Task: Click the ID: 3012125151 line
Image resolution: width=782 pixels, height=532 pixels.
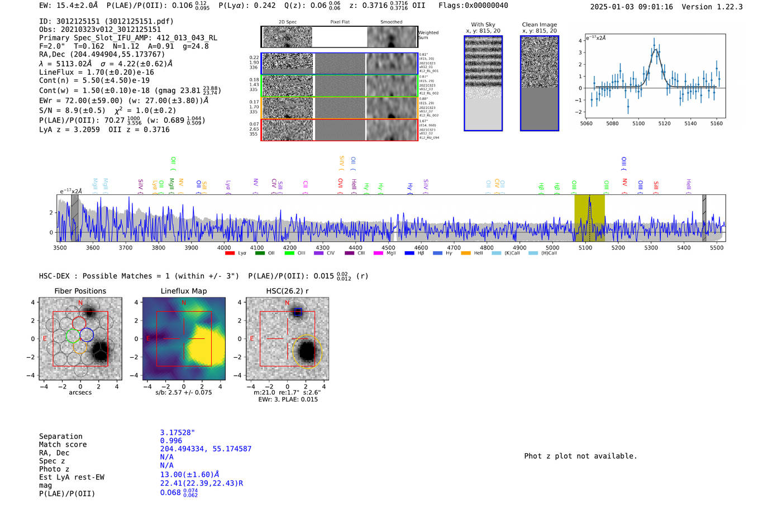Action: click(106, 21)
